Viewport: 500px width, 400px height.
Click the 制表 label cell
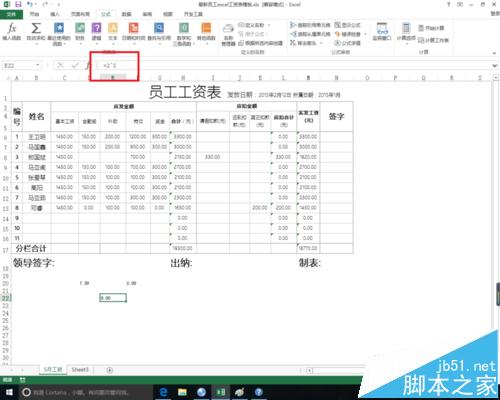(x=310, y=263)
